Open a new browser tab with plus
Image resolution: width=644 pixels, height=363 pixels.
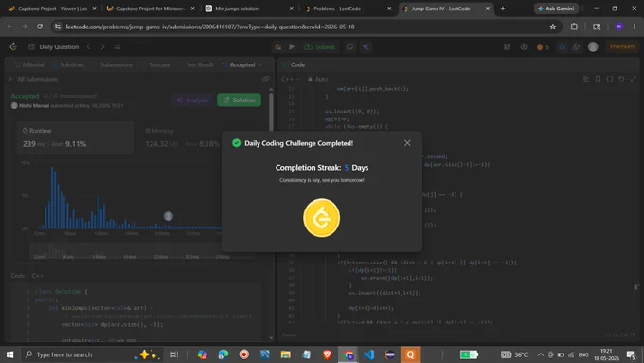click(x=502, y=9)
